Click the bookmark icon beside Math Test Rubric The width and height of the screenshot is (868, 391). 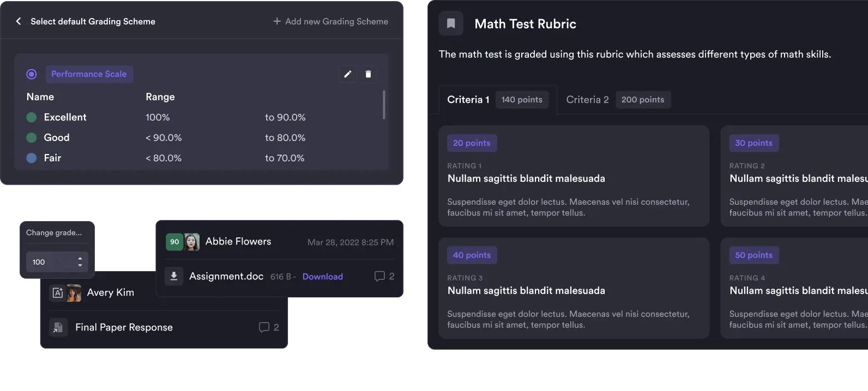click(451, 23)
